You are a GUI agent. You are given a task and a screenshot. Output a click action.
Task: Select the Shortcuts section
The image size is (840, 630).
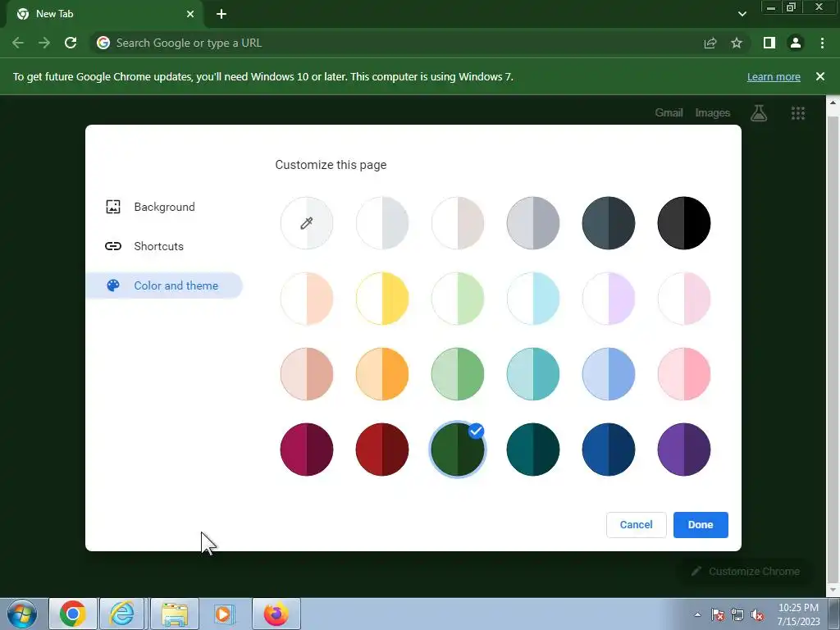pos(164,246)
